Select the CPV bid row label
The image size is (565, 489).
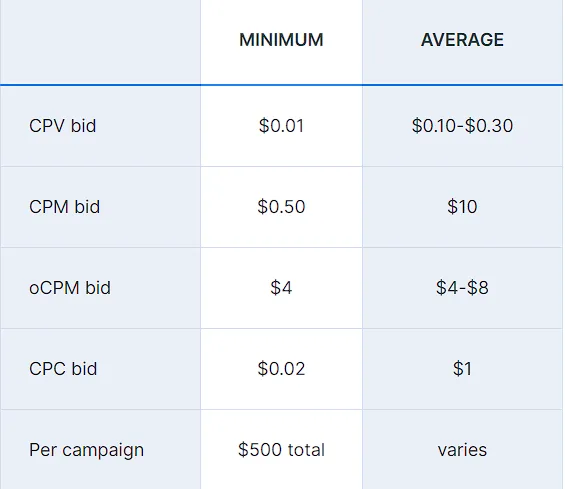pos(63,126)
